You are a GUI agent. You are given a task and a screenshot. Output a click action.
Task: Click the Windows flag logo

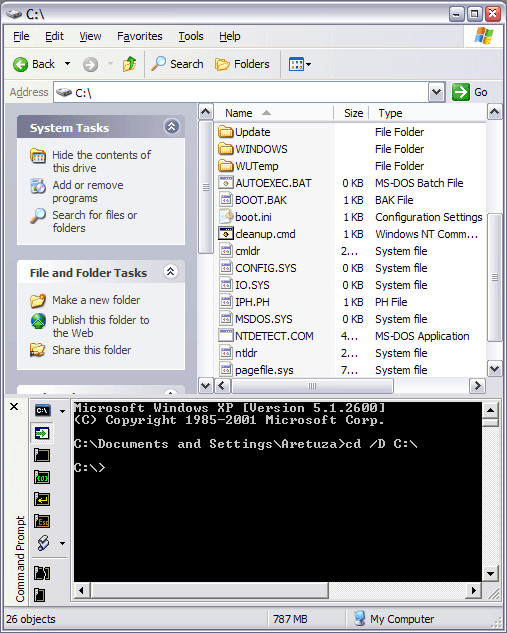pyautogui.click(x=484, y=36)
